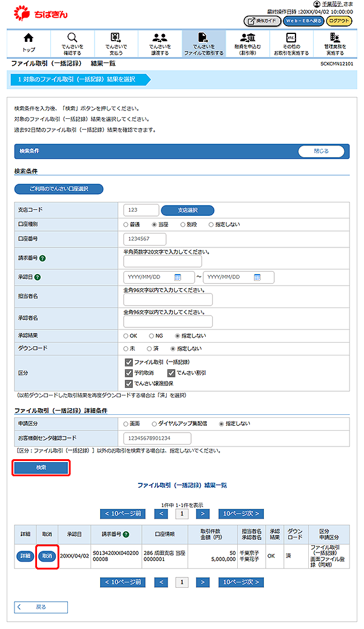
Task: Open calendar for 承認日 end date
Action: [257, 277]
